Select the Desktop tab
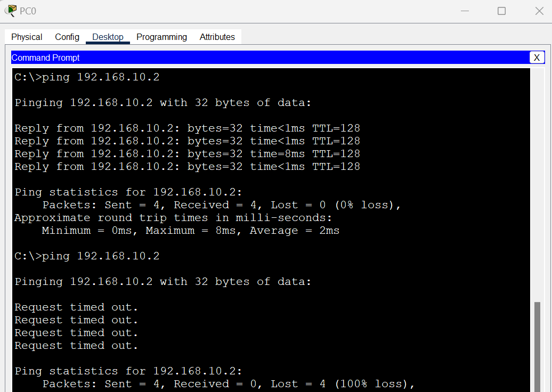 point(108,37)
